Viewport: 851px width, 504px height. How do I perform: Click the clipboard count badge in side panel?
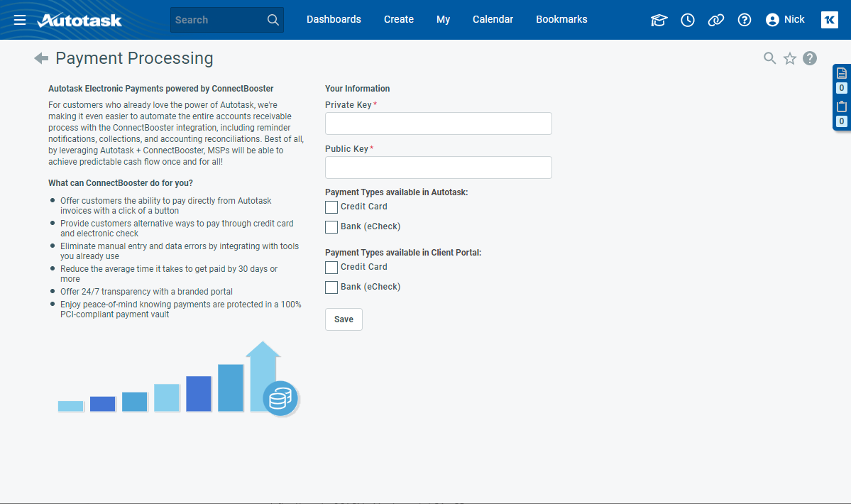click(842, 121)
